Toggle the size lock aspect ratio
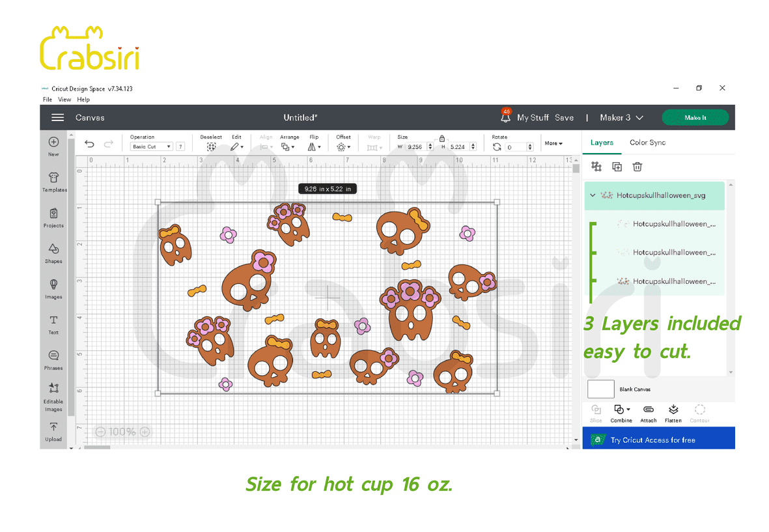Image resolution: width=769 pixels, height=532 pixels. click(x=442, y=138)
